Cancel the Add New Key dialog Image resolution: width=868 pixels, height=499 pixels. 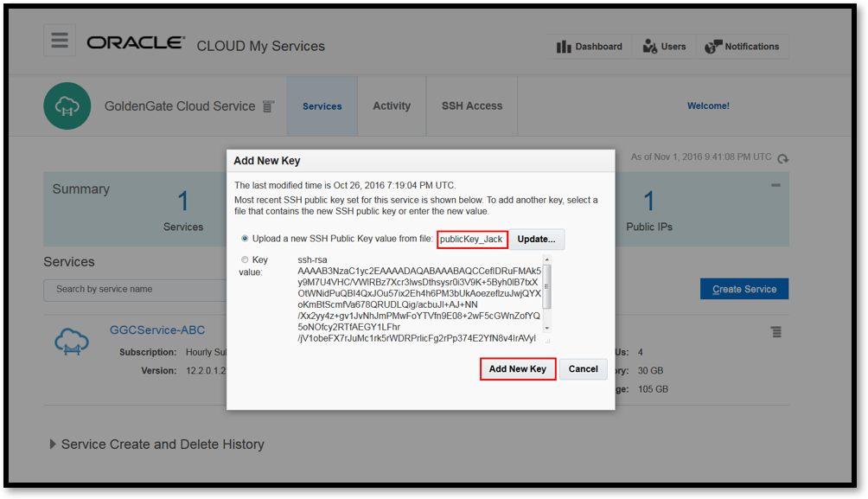point(583,369)
